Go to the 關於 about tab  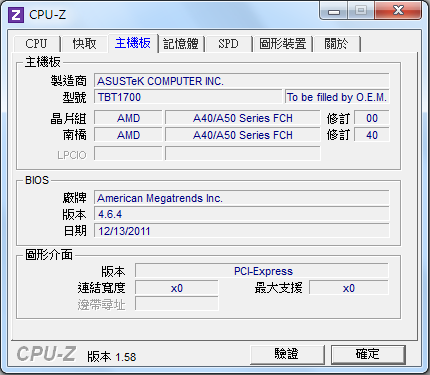(x=337, y=44)
